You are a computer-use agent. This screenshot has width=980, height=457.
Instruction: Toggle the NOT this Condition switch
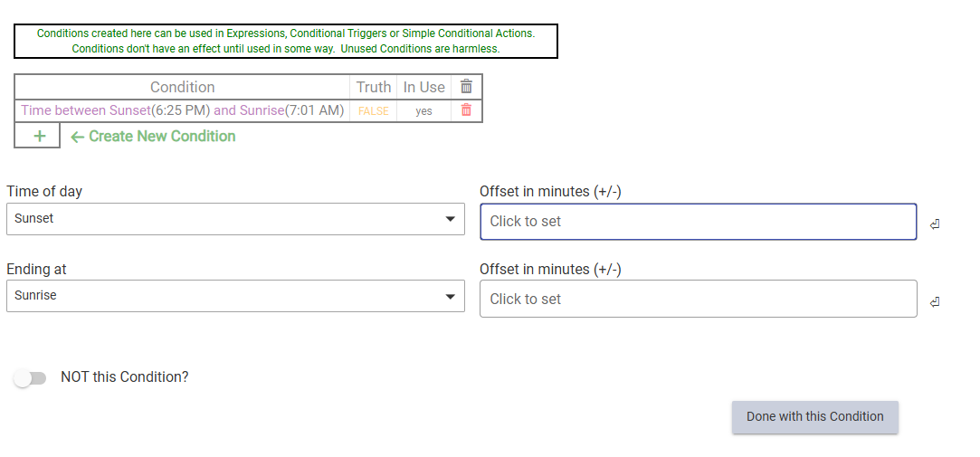(x=30, y=378)
